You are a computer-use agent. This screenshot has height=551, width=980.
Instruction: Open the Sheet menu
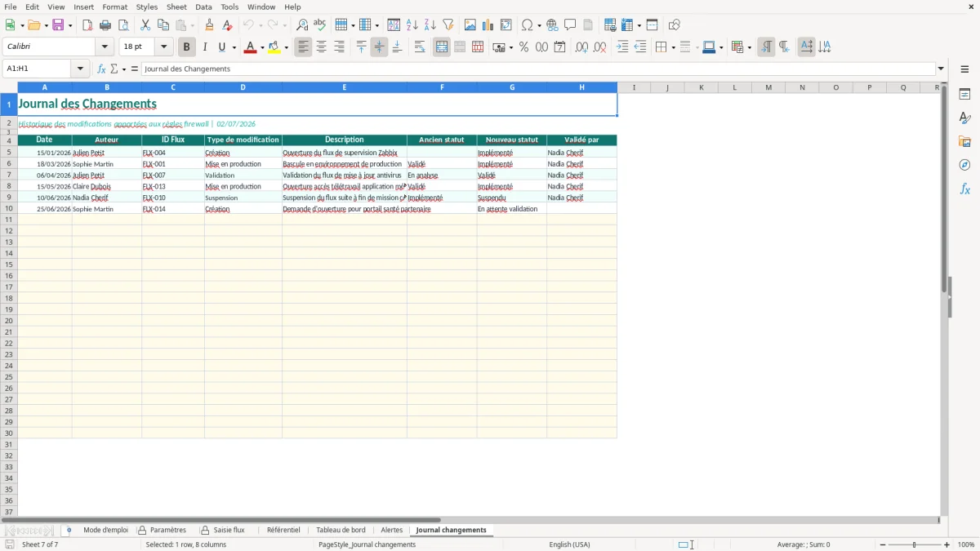click(x=176, y=7)
